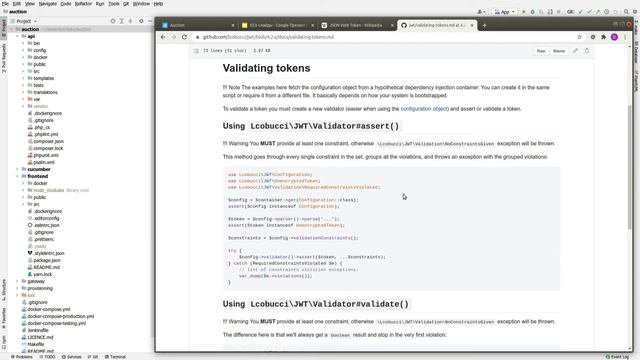View the Raw version of the file
The height and width of the screenshot is (360, 640).
pos(541,51)
